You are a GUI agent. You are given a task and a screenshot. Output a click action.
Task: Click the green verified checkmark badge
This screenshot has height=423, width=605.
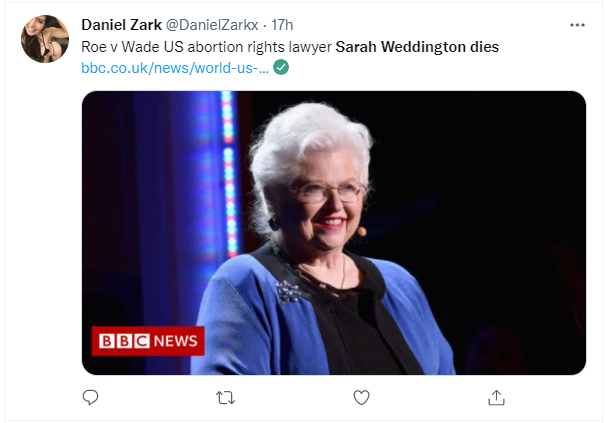[281, 67]
